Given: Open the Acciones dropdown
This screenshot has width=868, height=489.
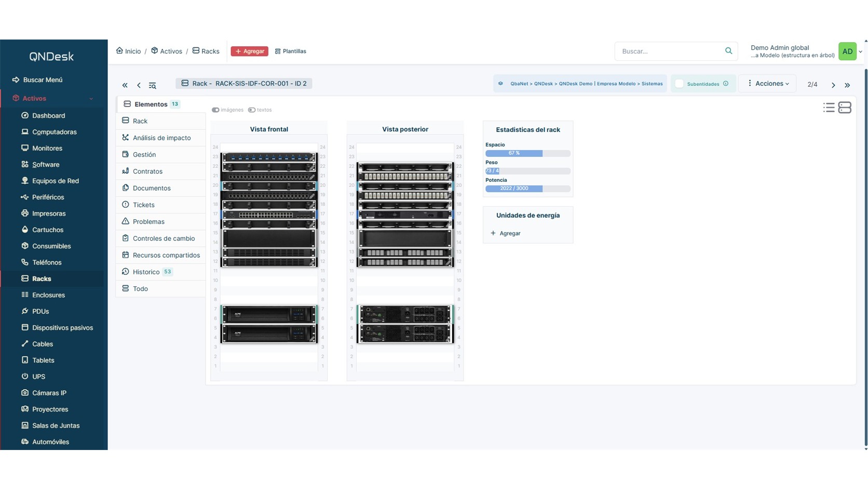Looking at the screenshot, I should (x=768, y=84).
